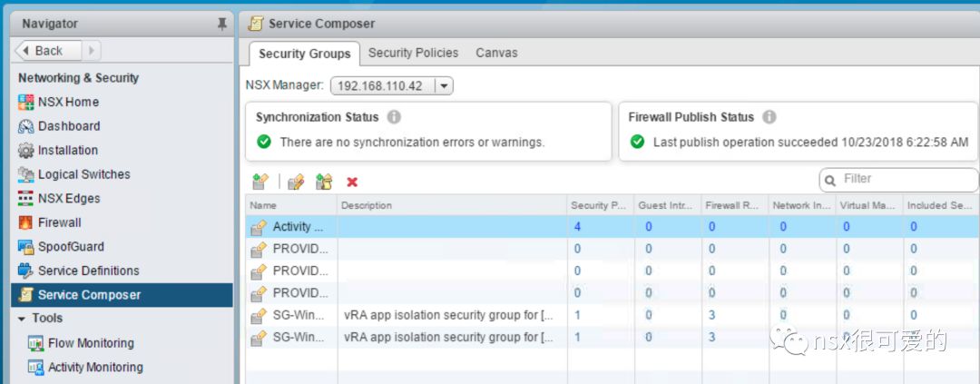Go Back in Navigator history
This screenshot has width=980, height=384.
pyautogui.click(x=48, y=51)
